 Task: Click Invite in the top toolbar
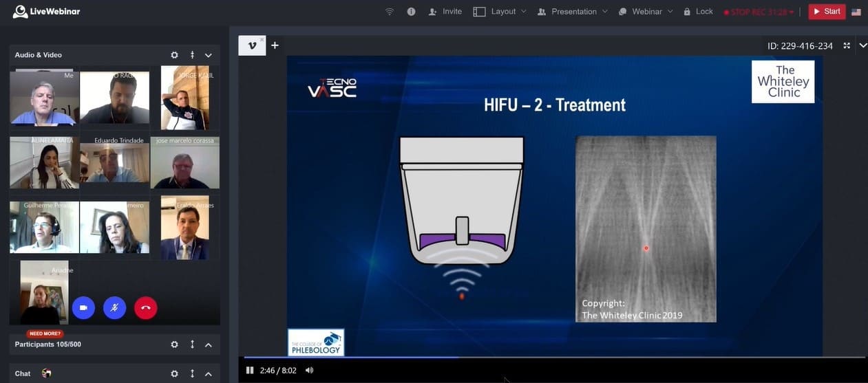(x=445, y=12)
